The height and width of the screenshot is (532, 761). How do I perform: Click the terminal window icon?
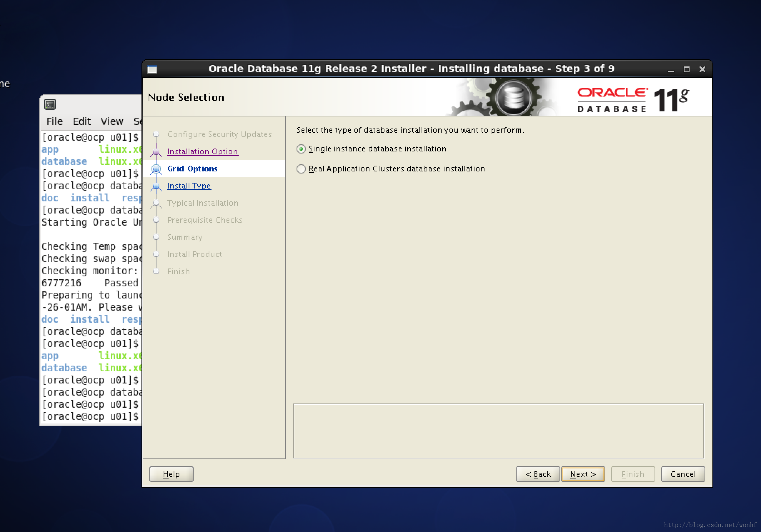50,104
